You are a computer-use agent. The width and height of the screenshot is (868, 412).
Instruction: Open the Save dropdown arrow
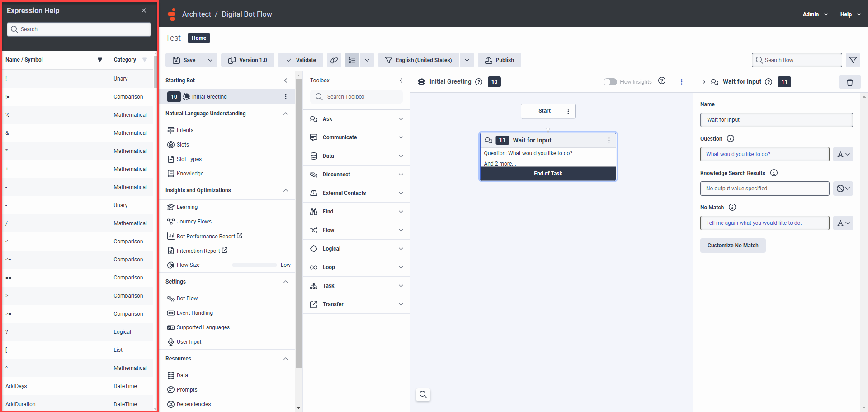coord(210,60)
